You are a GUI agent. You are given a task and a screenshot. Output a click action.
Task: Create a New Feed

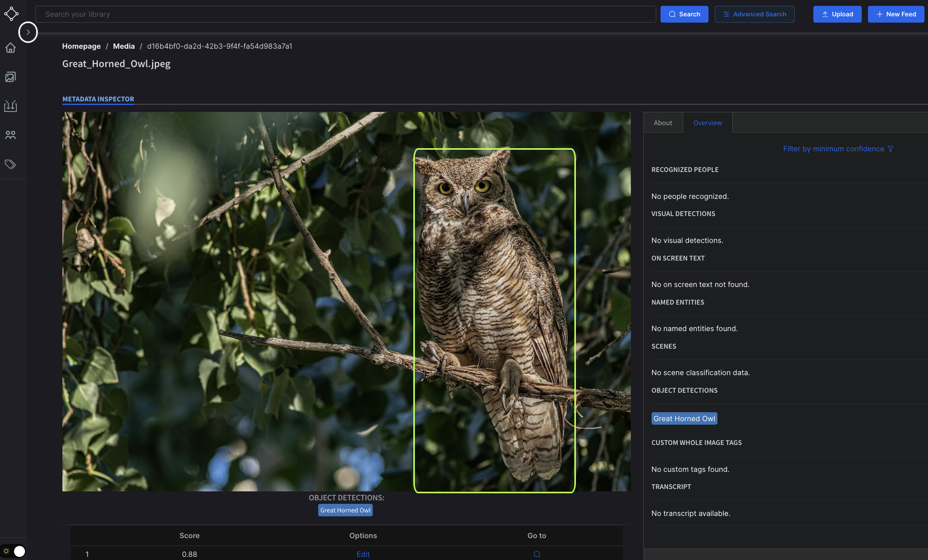896,14
